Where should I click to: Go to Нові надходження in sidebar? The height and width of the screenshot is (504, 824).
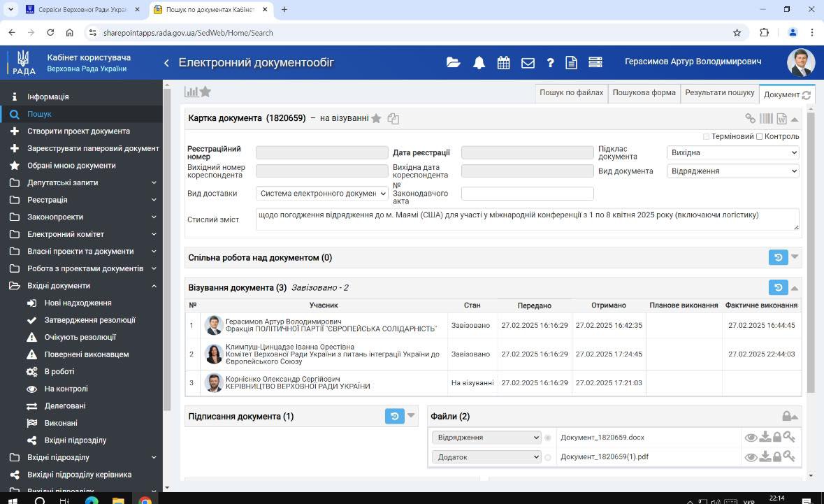pyautogui.click(x=78, y=303)
